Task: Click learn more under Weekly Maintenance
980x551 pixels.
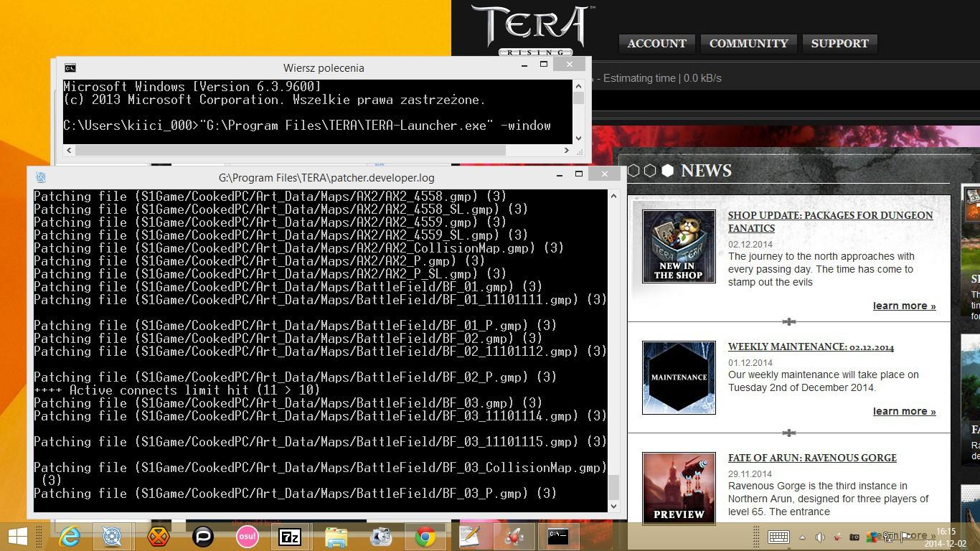Action: pos(904,411)
